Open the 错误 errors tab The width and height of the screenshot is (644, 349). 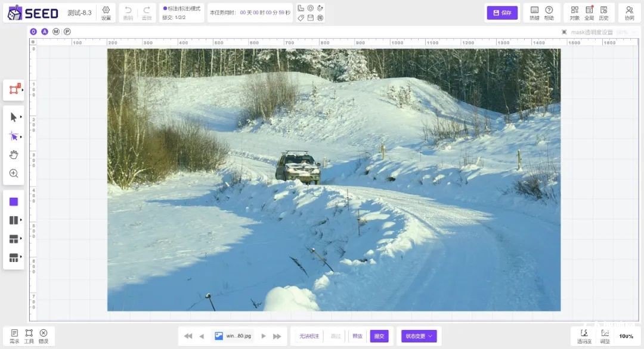pyautogui.click(x=44, y=336)
